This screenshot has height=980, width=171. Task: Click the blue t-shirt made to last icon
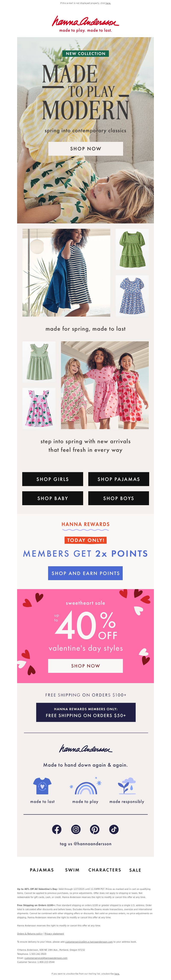click(42, 786)
